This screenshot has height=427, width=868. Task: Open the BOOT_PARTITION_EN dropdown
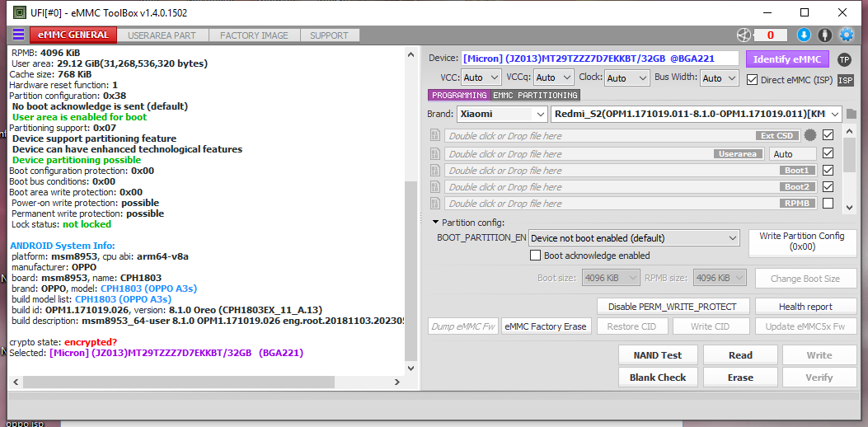coord(634,239)
